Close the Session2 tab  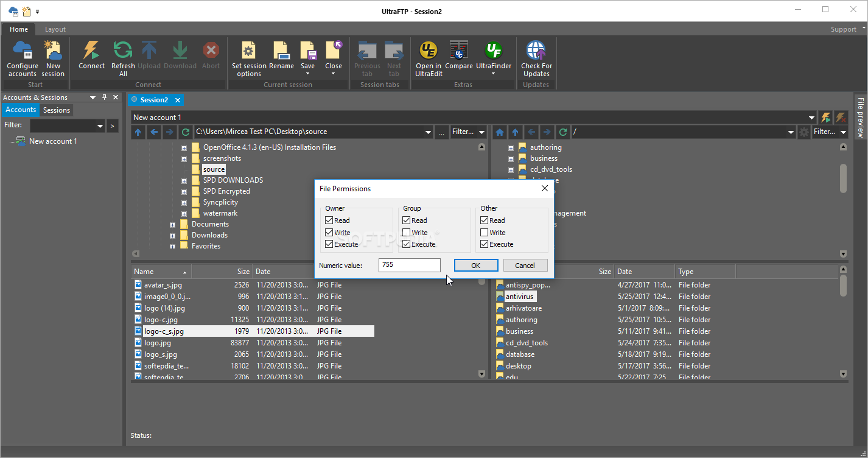(178, 100)
